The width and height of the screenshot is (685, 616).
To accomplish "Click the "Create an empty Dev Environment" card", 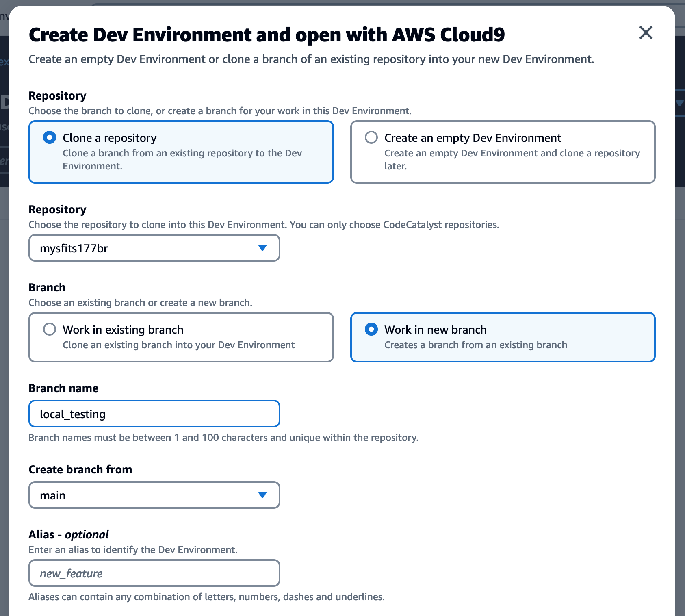I will [x=503, y=152].
